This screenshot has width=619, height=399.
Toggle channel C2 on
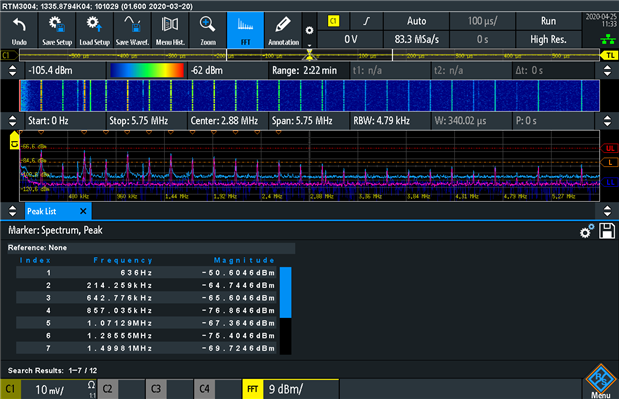pyautogui.click(x=121, y=389)
